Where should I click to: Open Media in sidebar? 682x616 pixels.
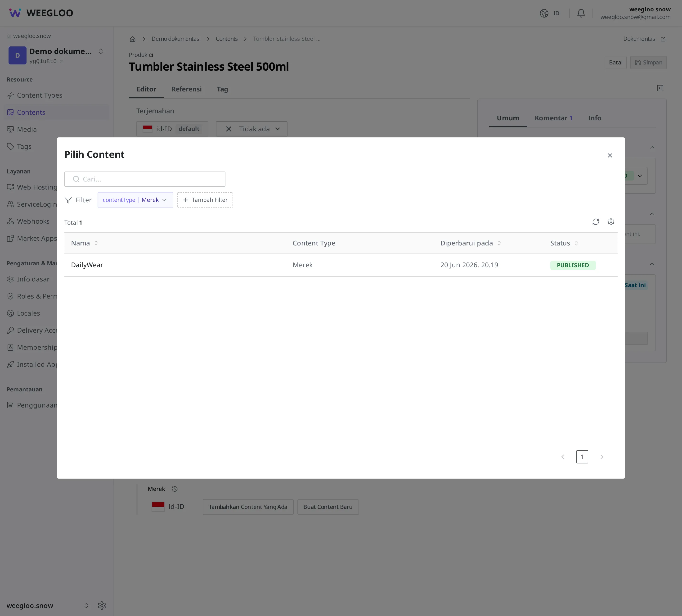pos(57,130)
